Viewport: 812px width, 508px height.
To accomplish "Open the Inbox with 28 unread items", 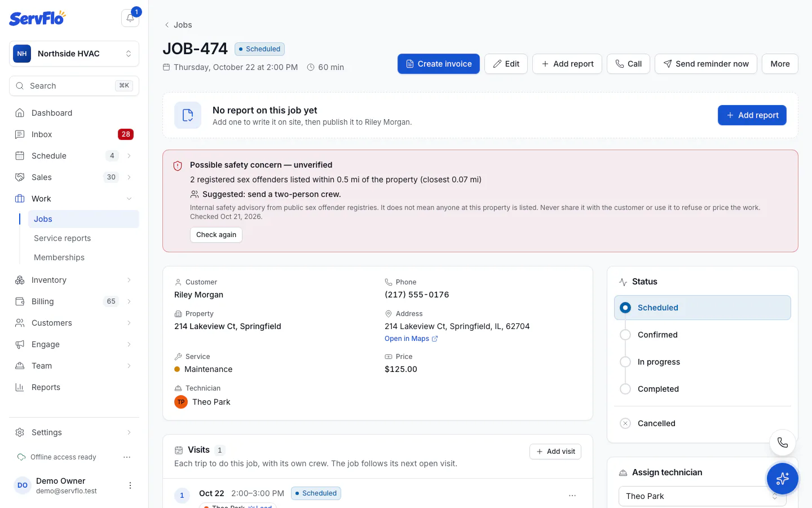I will (74, 134).
